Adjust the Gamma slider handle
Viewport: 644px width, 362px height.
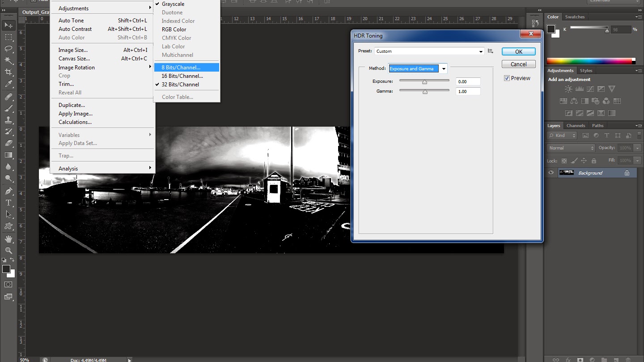(425, 92)
